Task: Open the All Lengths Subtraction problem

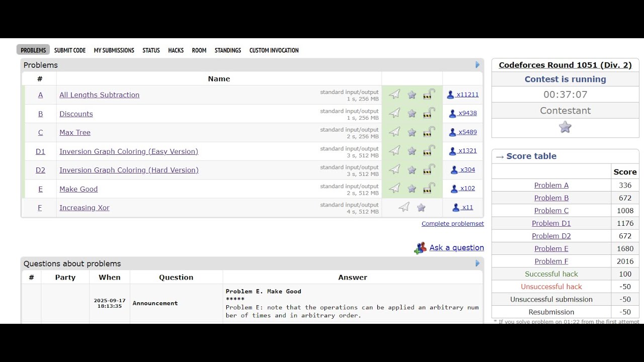Action: (x=100, y=95)
